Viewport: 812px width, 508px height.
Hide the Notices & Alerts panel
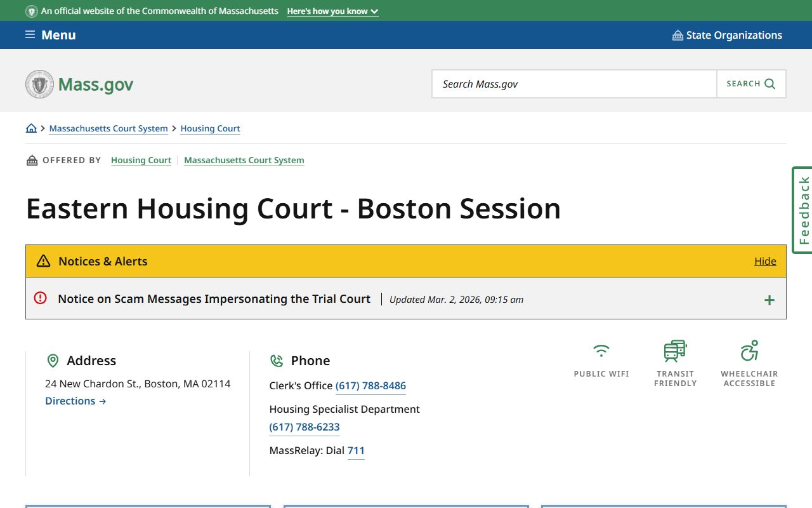[765, 261]
